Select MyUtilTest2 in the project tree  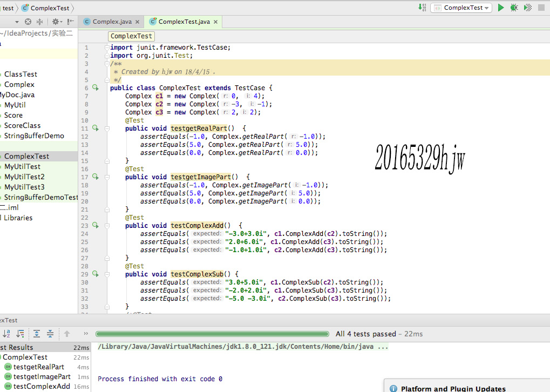pyautogui.click(x=24, y=177)
